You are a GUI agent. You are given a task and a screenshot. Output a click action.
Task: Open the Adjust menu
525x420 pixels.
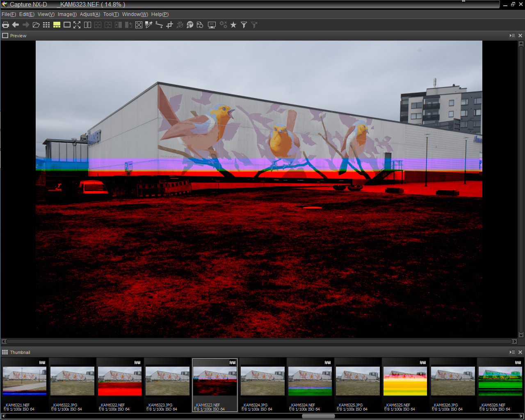click(x=90, y=14)
